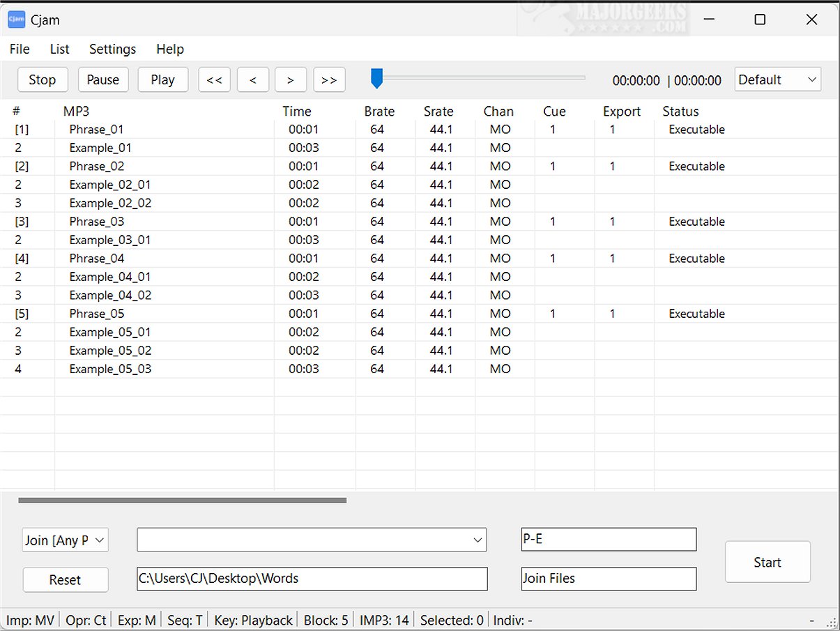Pause the current playback

[x=103, y=79]
